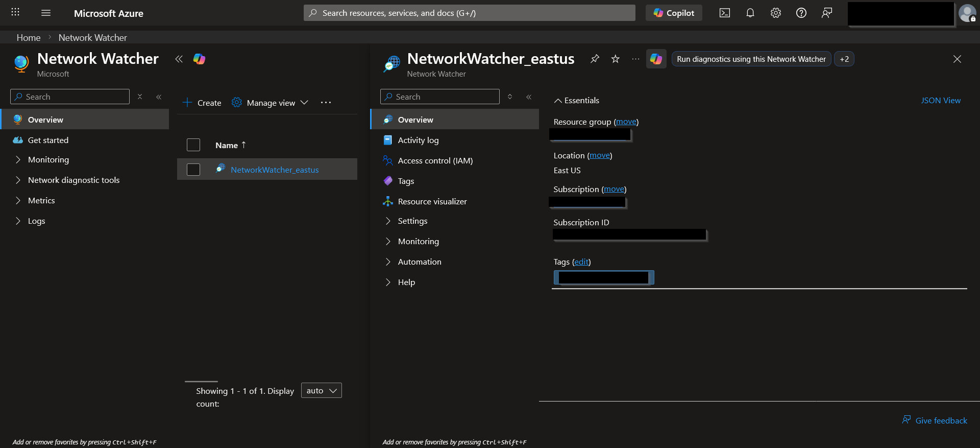This screenshot has width=980, height=448.
Task: Expand Automation in resource menu
Action: pyautogui.click(x=388, y=262)
